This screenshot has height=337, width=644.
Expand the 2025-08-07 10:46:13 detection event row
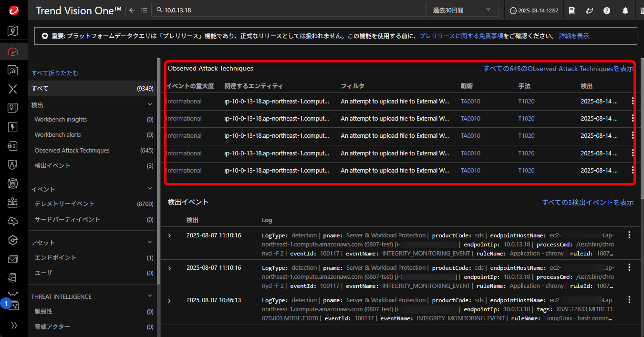point(169,301)
